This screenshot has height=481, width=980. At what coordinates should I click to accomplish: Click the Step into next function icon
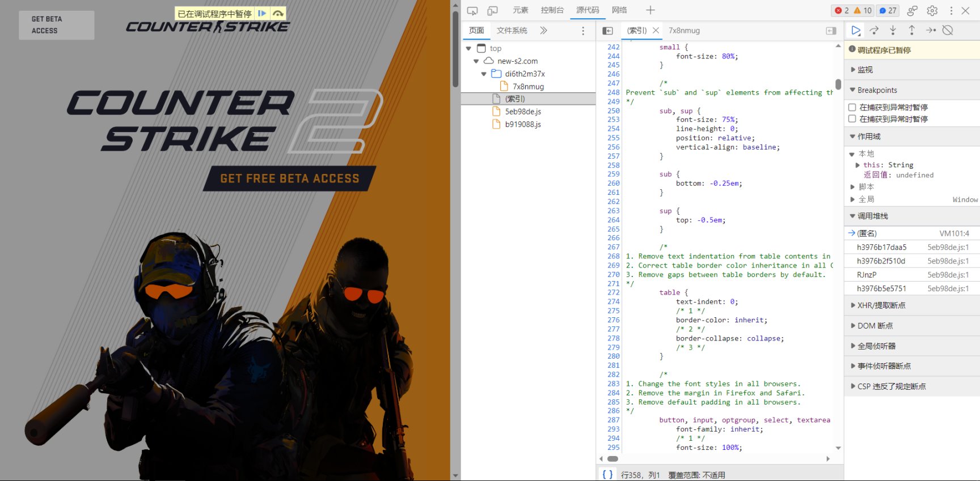[893, 30]
